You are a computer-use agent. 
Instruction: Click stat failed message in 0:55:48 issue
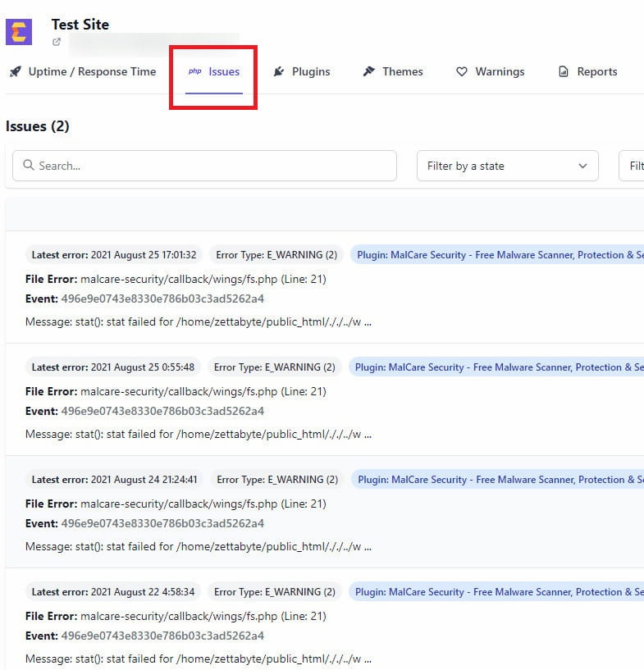pos(199,434)
